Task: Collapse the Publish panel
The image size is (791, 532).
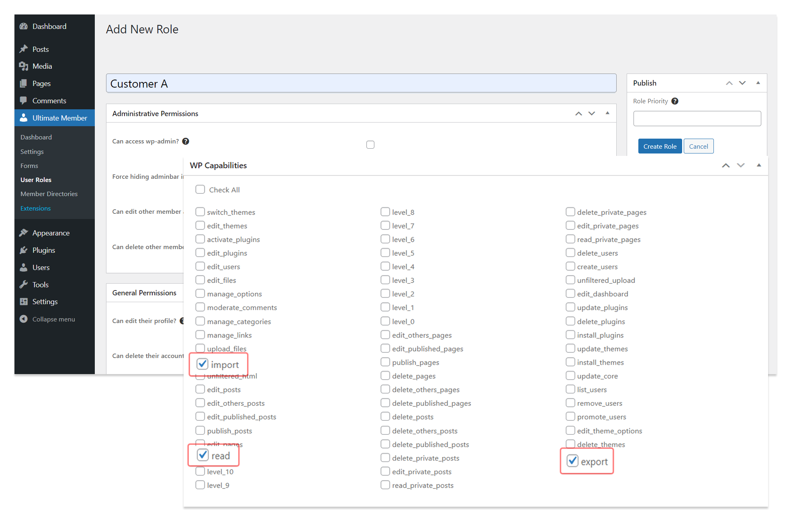Action: 758,83
